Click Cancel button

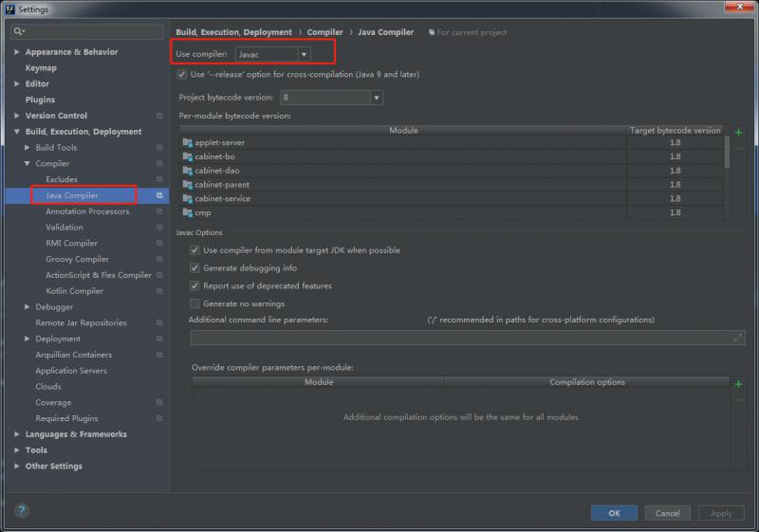click(668, 513)
